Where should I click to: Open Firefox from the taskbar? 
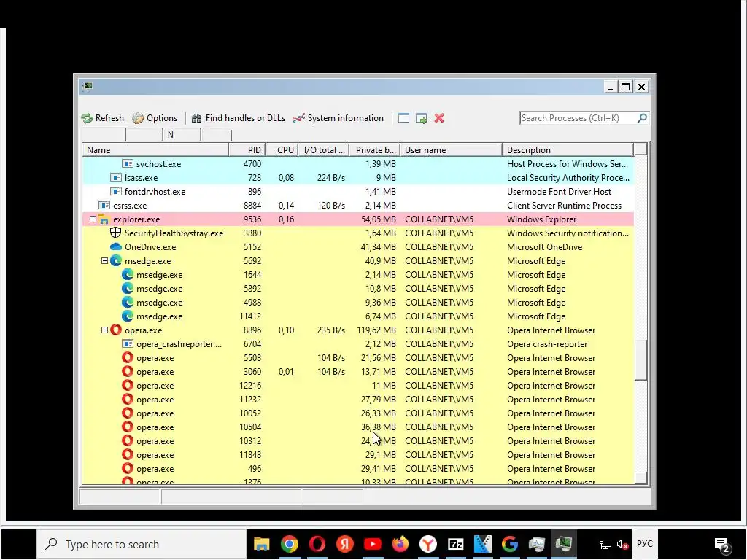click(400, 544)
